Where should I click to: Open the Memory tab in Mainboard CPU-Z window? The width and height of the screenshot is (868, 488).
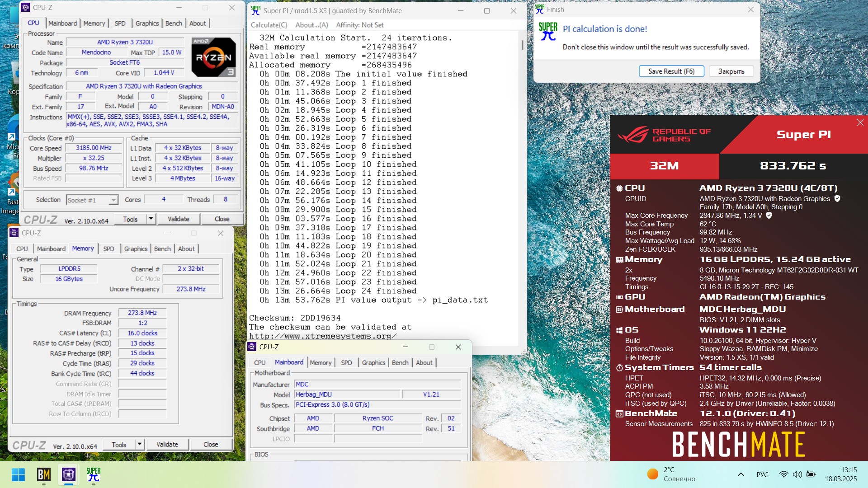321,363
